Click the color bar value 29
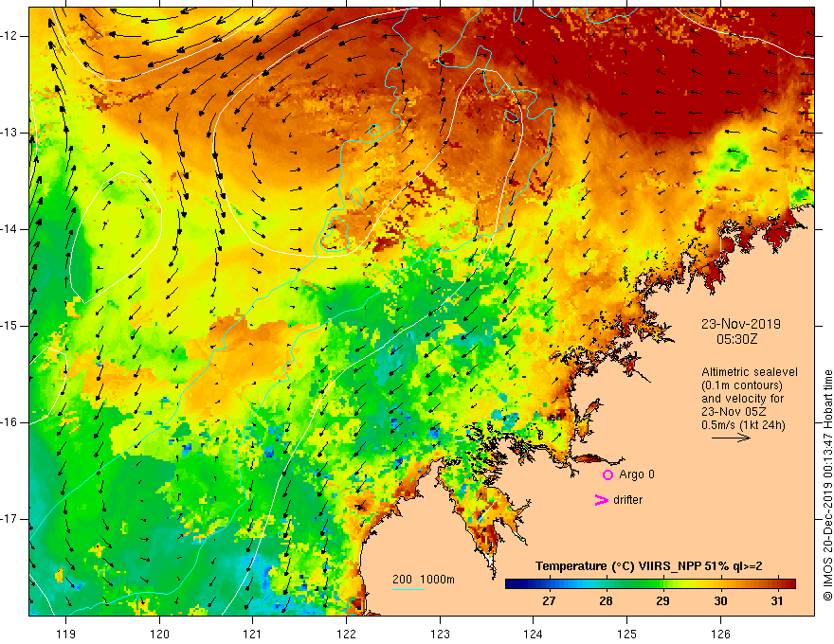Screen dimensions: 834x644 pos(662,601)
